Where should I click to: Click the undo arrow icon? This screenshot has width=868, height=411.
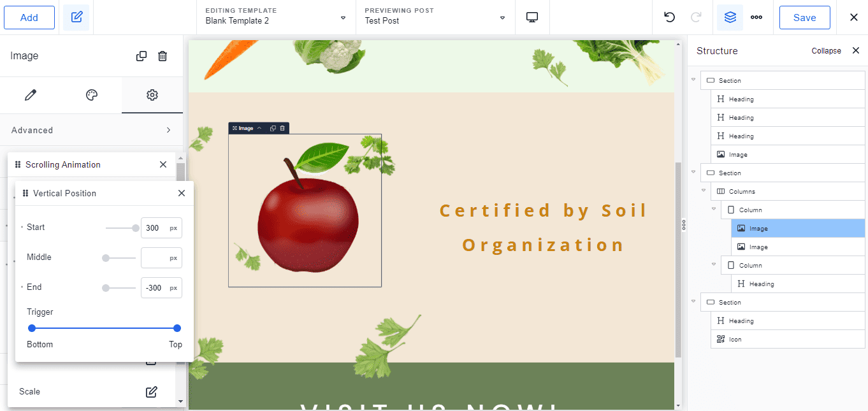[x=669, y=17]
